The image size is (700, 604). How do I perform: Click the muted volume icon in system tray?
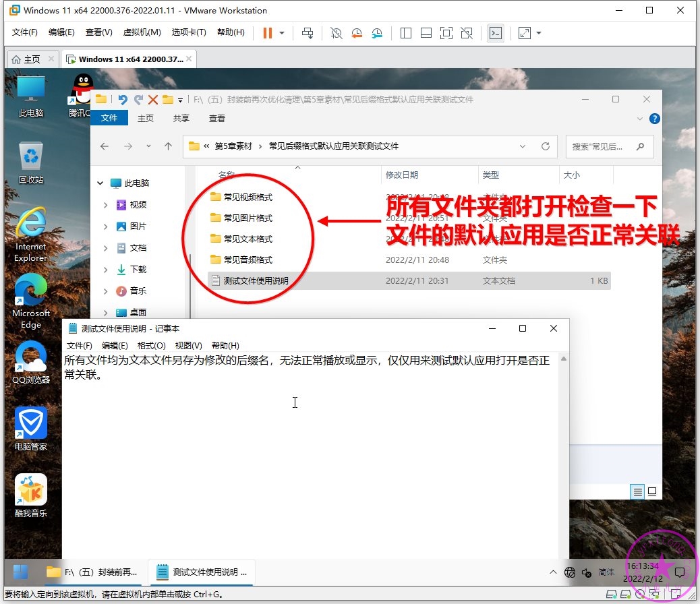587,572
